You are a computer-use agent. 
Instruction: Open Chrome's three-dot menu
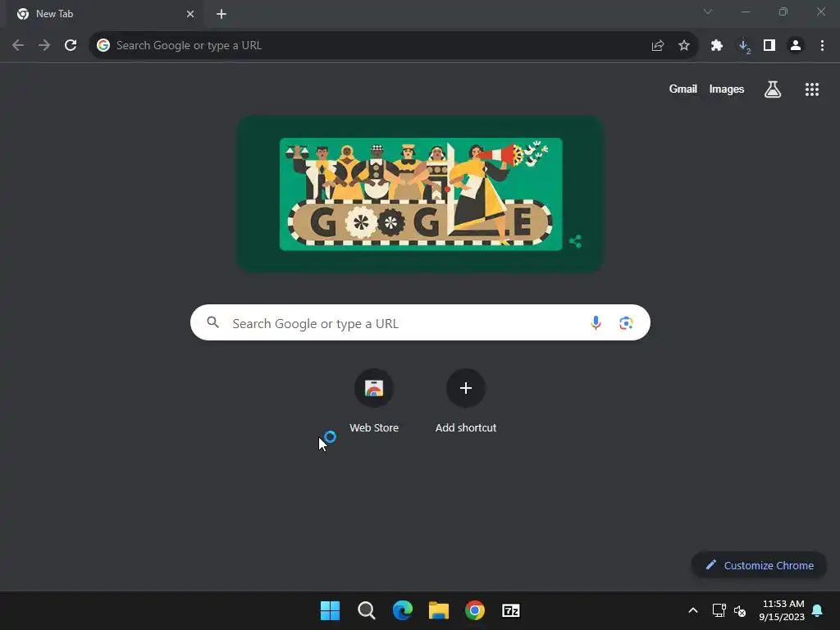(x=822, y=46)
